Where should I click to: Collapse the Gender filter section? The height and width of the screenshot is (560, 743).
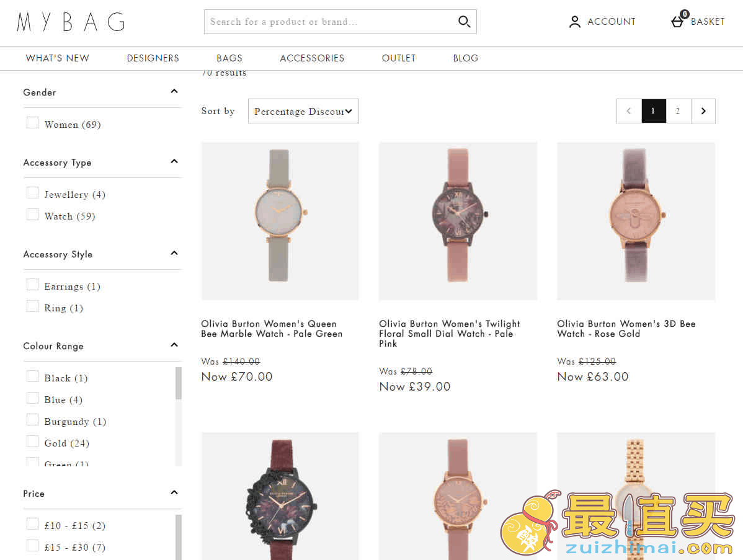(x=174, y=91)
